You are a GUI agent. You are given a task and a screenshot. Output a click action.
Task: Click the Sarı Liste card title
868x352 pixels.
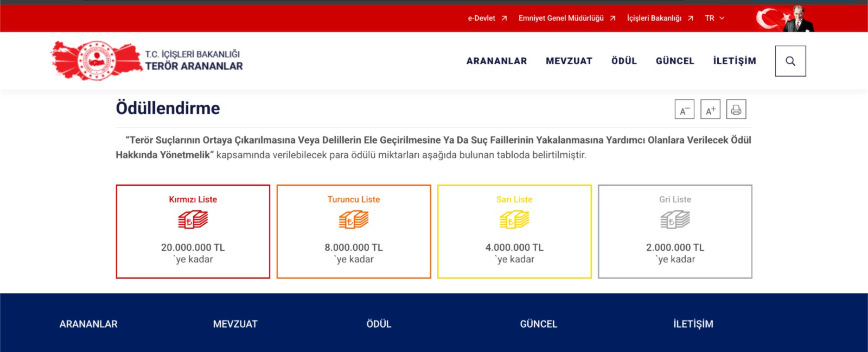tap(514, 199)
